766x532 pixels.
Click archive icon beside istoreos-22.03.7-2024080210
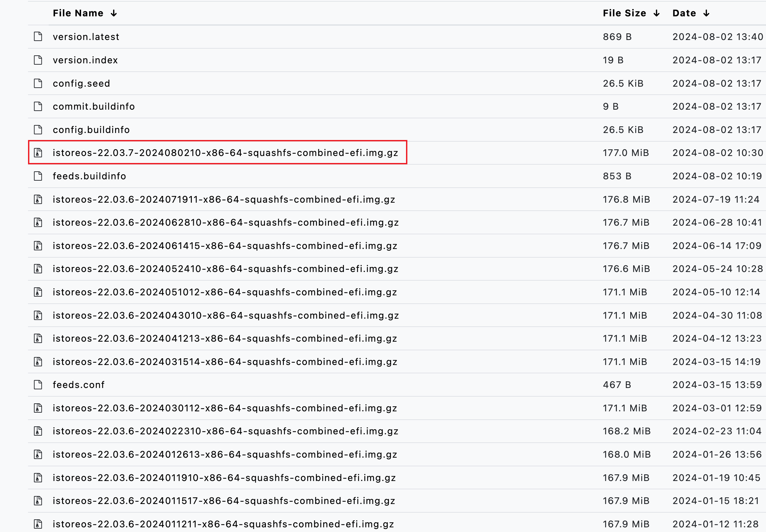click(x=38, y=152)
